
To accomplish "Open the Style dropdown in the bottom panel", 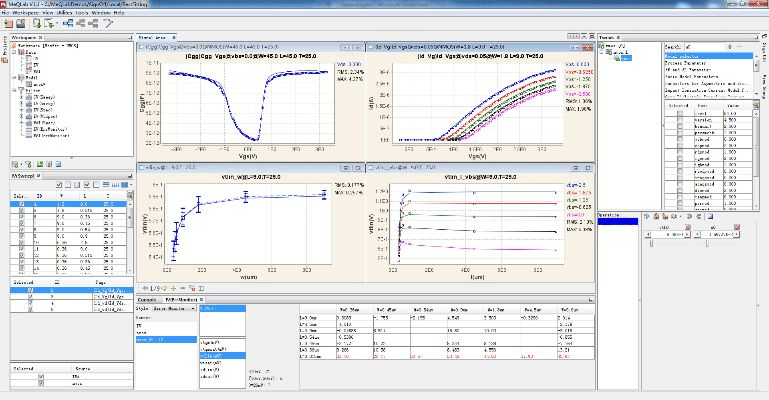I will point(175,309).
